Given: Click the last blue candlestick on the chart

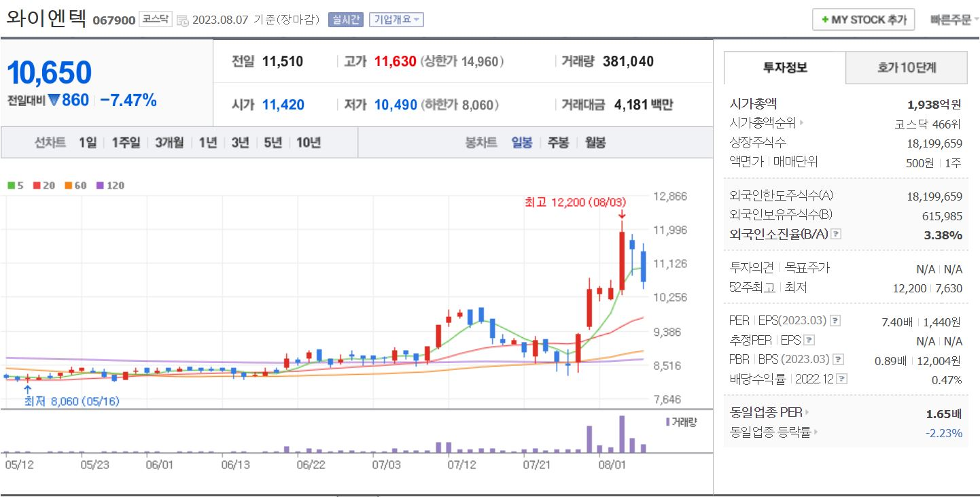Looking at the screenshot, I should click(643, 266).
